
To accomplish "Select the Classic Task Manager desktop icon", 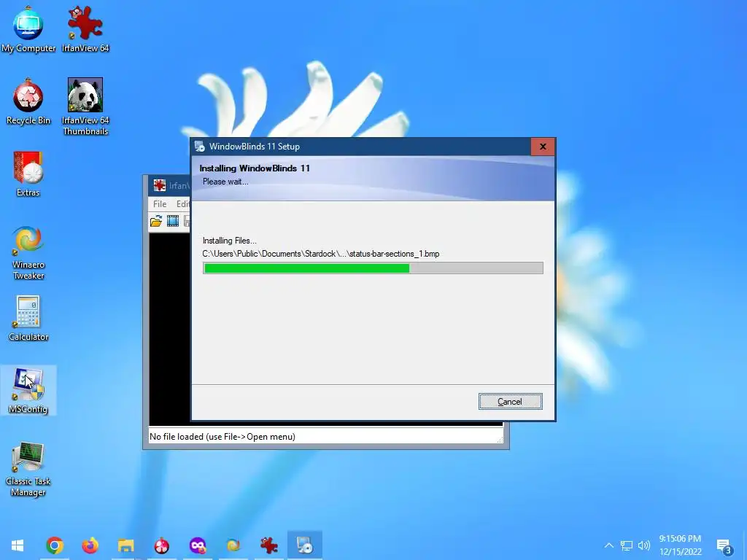I will (28, 469).
